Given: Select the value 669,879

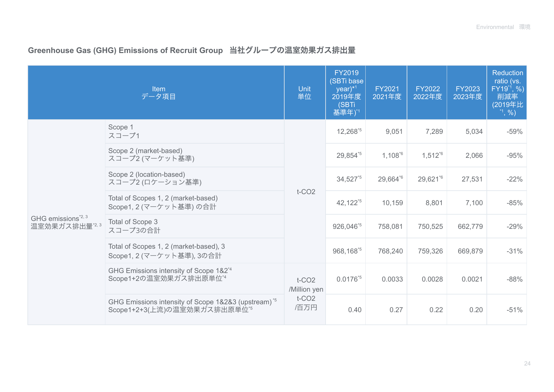Looking at the screenshot, I should (470, 251).
